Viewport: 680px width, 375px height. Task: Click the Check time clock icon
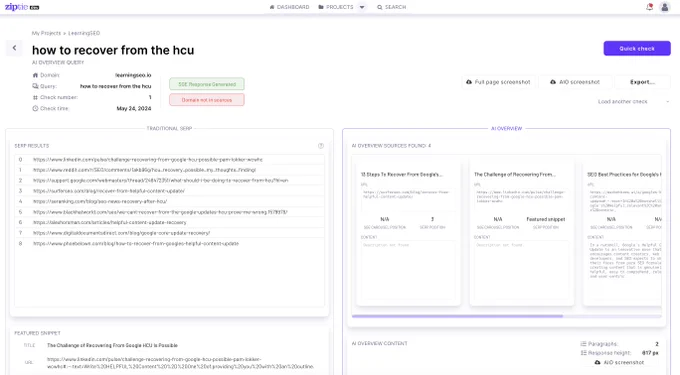[35, 108]
